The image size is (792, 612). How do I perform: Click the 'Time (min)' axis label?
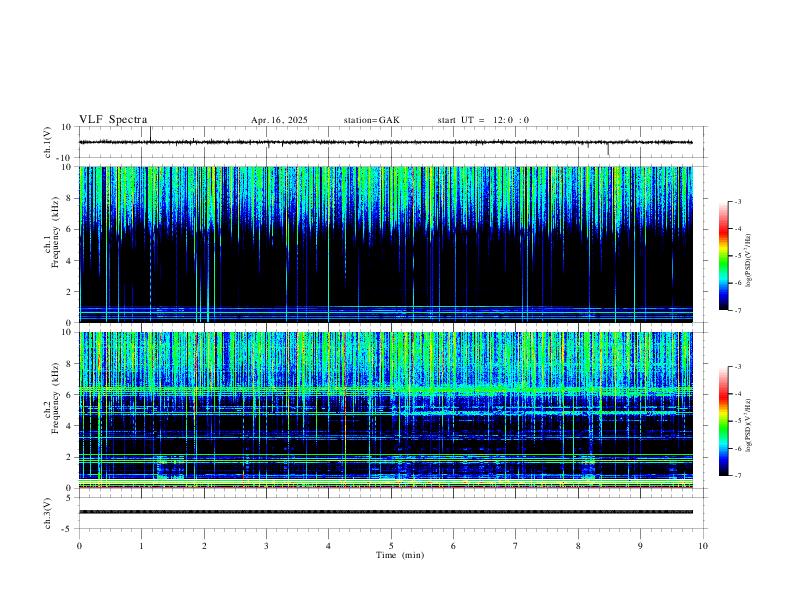coord(400,555)
